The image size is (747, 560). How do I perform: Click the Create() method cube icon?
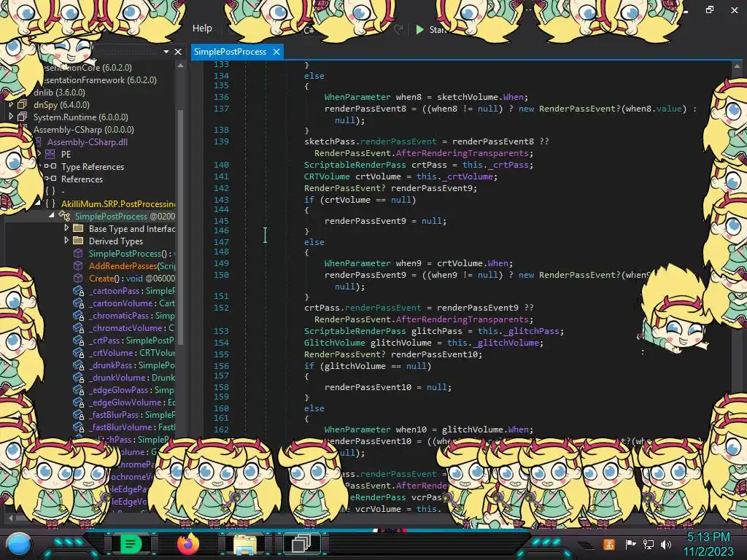78,278
